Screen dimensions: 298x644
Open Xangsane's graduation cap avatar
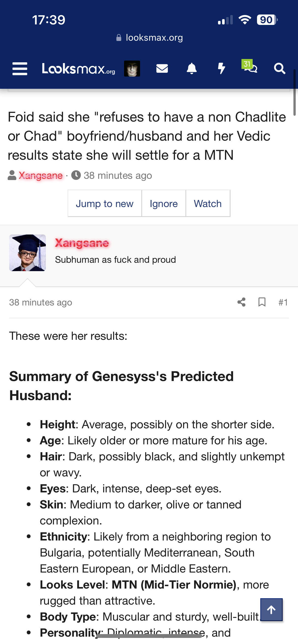(x=28, y=253)
